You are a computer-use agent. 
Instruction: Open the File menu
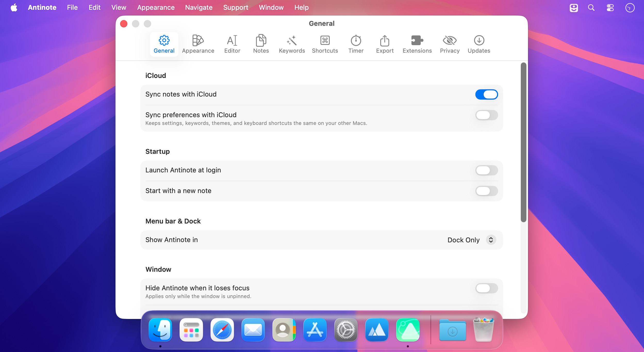point(72,7)
